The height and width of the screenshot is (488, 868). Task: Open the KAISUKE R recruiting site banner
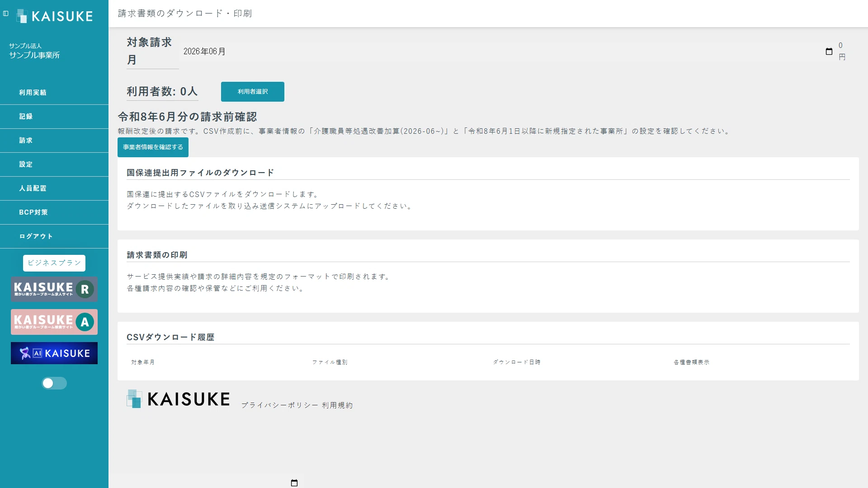[x=54, y=289]
